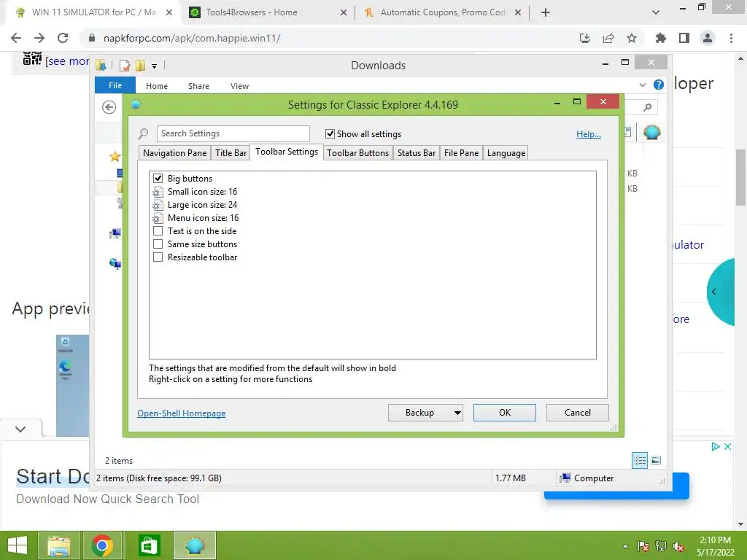747x560 pixels.
Task: Open the Chrome extensions puzzle icon
Action: point(660,38)
